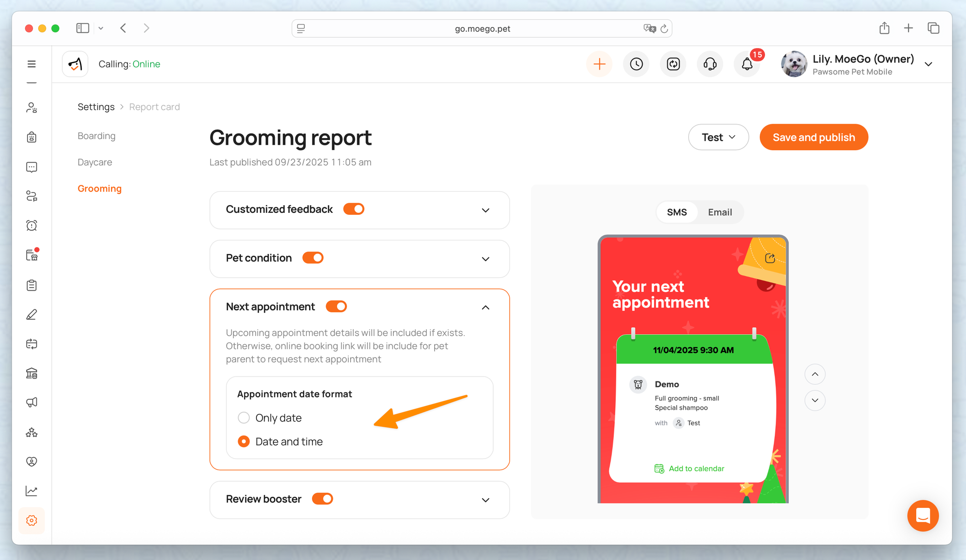Click the browser address bar
The height and width of the screenshot is (560, 966).
tap(482, 28)
